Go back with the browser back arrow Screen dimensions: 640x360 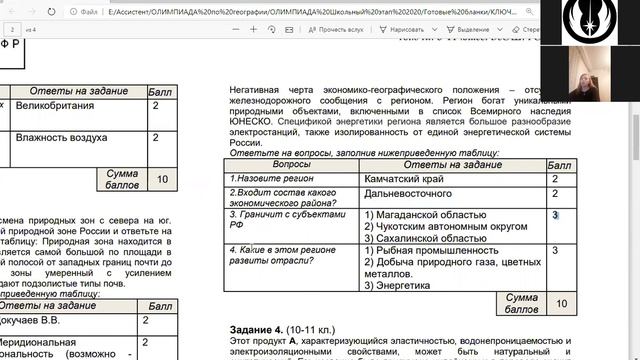pyautogui.click(x=12, y=12)
